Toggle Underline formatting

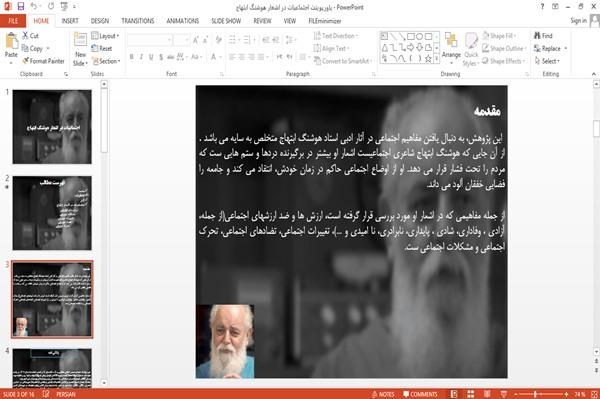pyautogui.click(x=151, y=57)
